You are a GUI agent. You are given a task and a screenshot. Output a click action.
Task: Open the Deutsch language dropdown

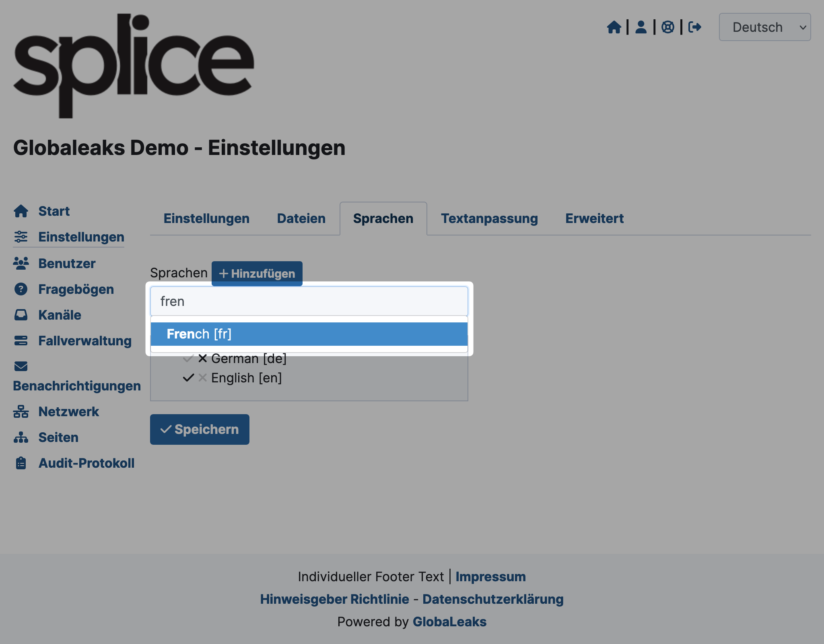tap(765, 27)
